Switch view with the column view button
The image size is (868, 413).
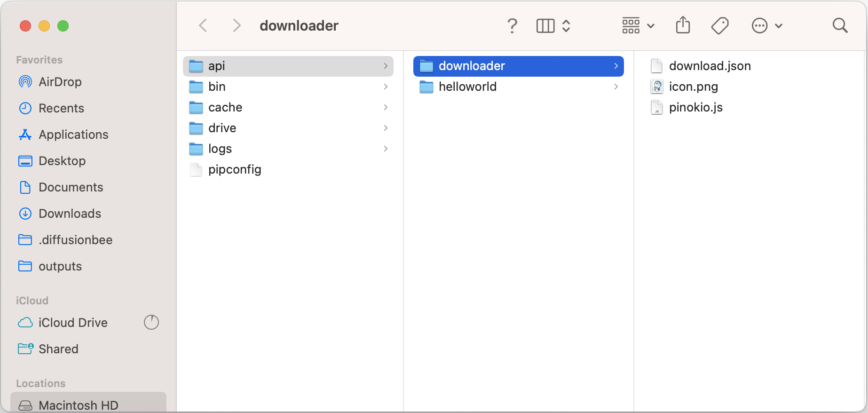[x=545, y=25]
